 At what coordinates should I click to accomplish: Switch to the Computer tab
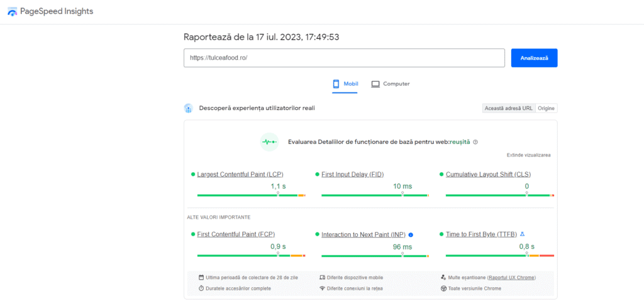pos(391,84)
